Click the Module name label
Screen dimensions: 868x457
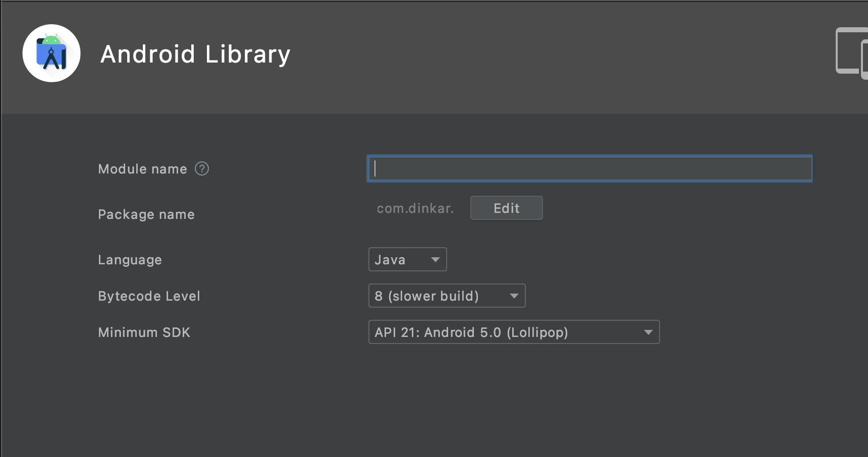click(142, 169)
